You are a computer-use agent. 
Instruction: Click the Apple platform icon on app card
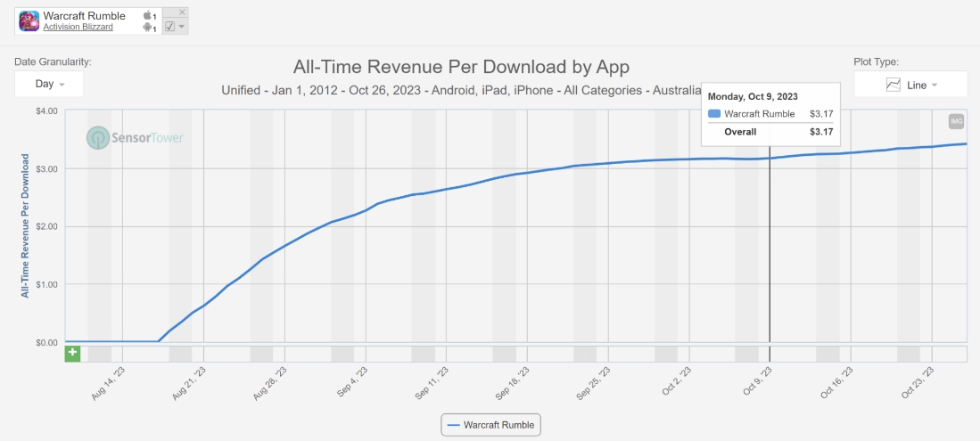click(x=147, y=16)
